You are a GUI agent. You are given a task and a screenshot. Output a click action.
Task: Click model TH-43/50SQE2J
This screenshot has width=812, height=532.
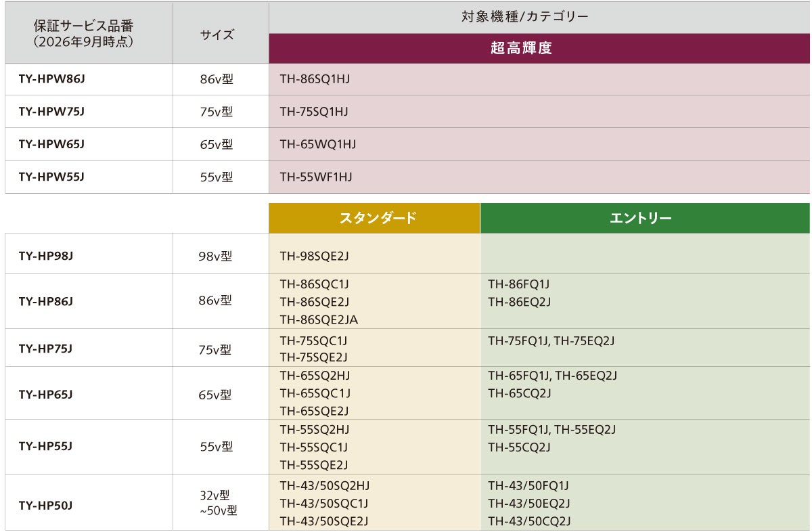(x=324, y=521)
